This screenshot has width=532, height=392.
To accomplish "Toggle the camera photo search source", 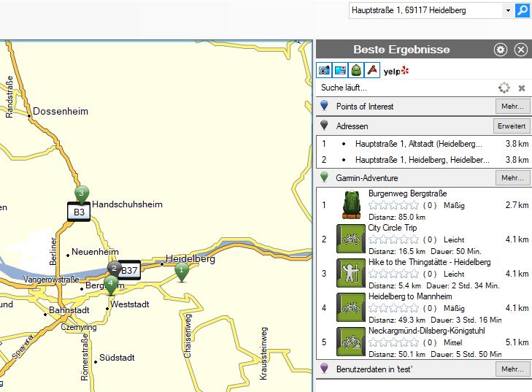I will [324, 70].
